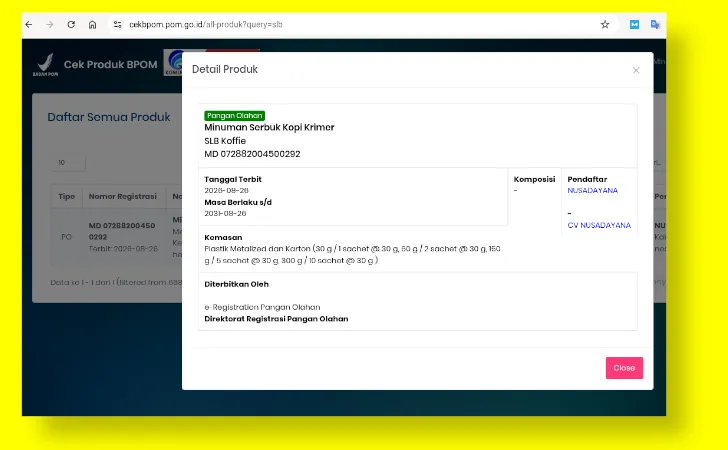728x450 pixels.
Task: Click the Daftar Semua Produk heading
Action: [x=109, y=117]
